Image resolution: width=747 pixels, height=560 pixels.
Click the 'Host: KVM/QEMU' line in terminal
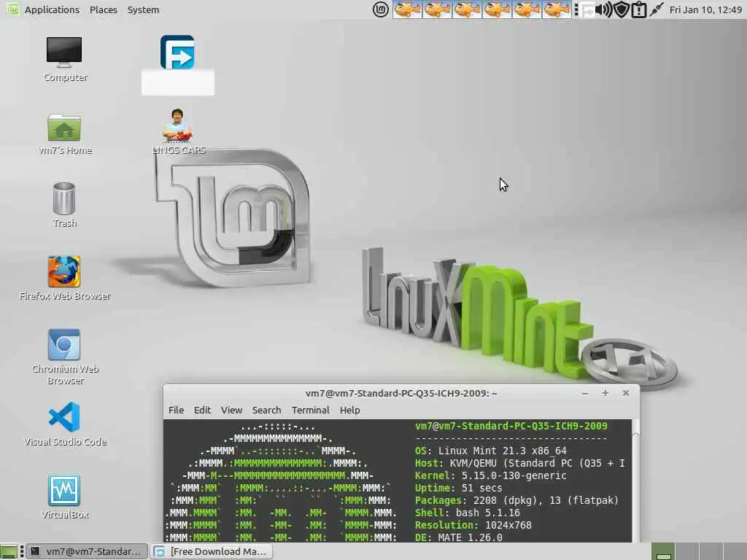[x=519, y=463]
